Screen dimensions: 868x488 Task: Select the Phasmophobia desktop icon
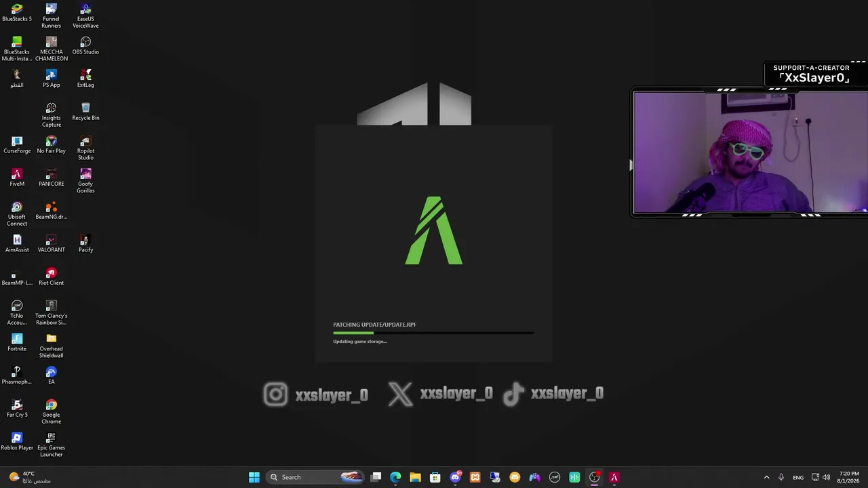pyautogui.click(x=17, y=376)
